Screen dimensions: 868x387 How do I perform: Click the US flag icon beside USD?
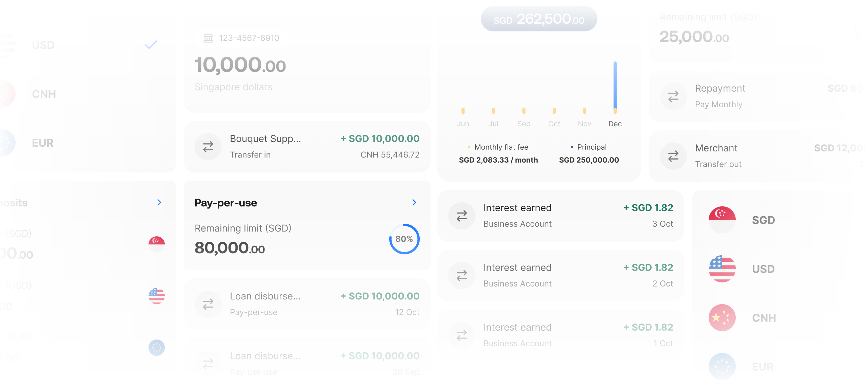click(x=722, y=269)
